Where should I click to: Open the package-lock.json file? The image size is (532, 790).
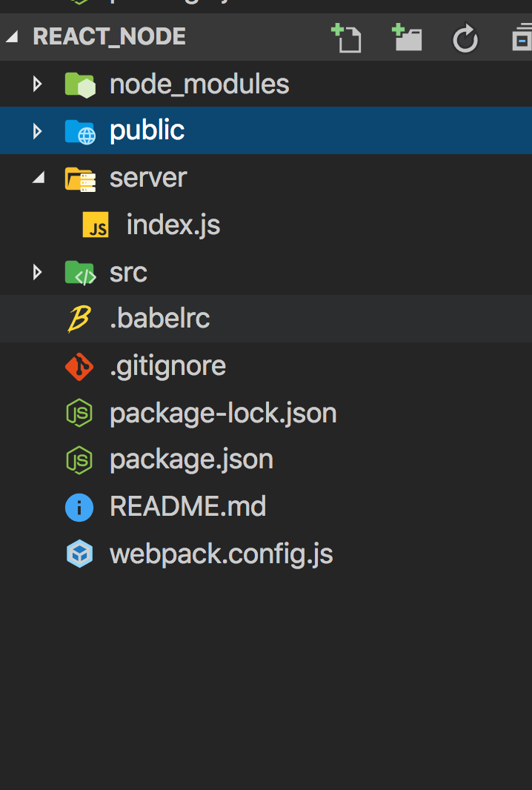point(223,414)
